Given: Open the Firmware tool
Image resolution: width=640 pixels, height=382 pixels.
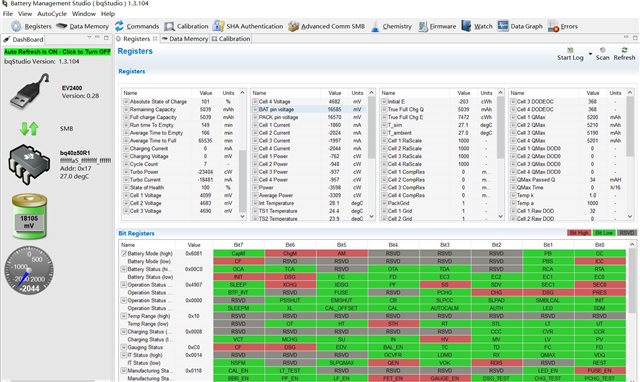Looking at the screenshot, I should coord(437,26).
